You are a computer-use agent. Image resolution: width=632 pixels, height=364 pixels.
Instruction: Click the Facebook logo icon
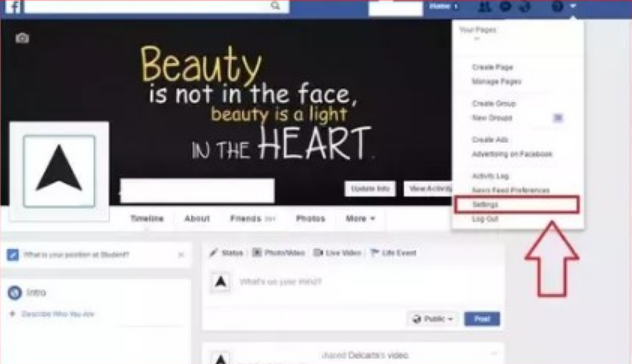(13, 6)
